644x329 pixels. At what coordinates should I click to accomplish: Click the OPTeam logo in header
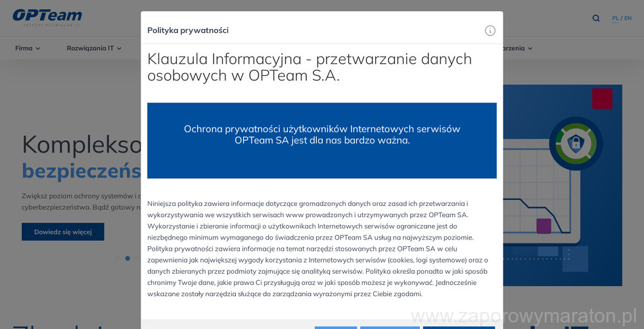tap(47, 18)
